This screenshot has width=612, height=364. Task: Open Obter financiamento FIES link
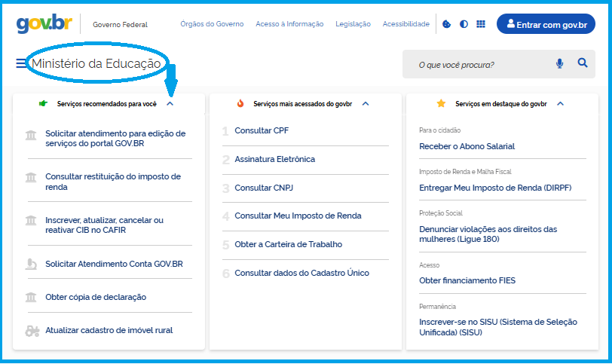tap(467, 280)
